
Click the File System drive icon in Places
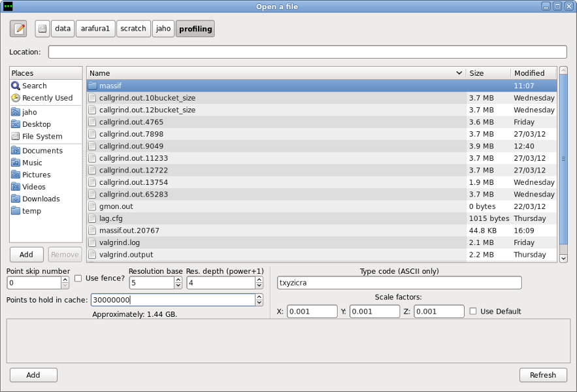coord(16,136)
